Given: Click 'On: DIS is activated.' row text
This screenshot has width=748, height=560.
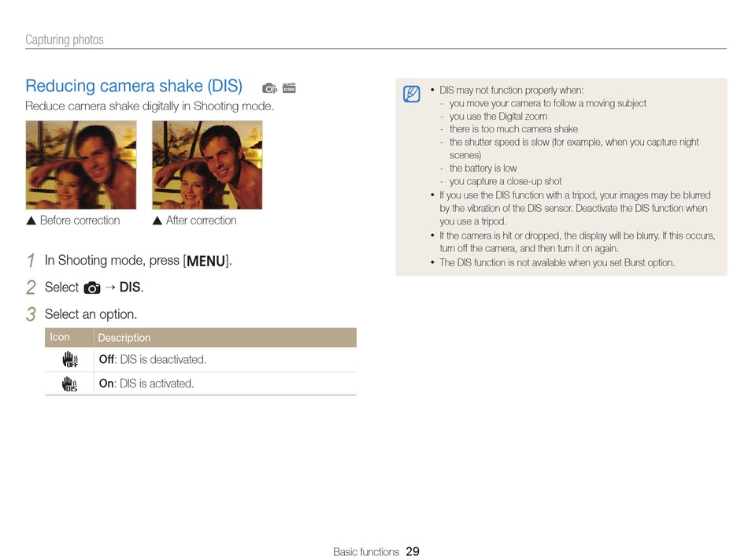Looking at the screenshot, I should (x=146, y=384).
